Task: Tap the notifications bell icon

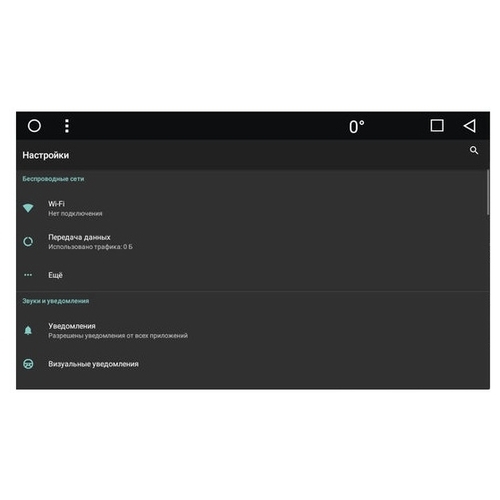Action: (x=28, y=330)
